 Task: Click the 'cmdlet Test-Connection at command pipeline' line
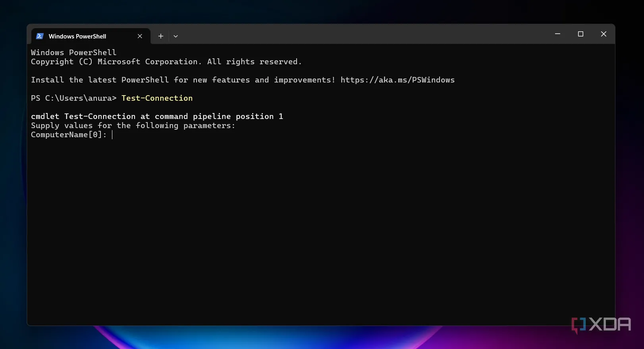tap(157, 116)
